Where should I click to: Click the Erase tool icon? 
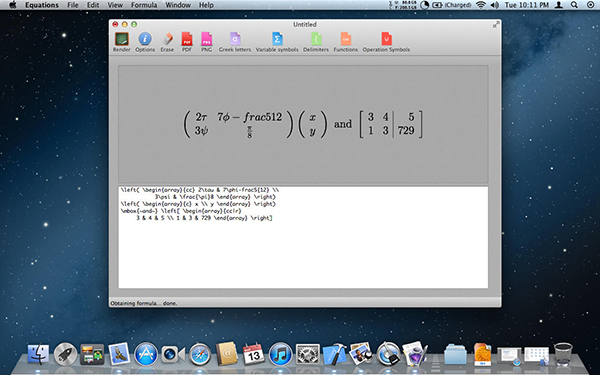coord(167,39)
